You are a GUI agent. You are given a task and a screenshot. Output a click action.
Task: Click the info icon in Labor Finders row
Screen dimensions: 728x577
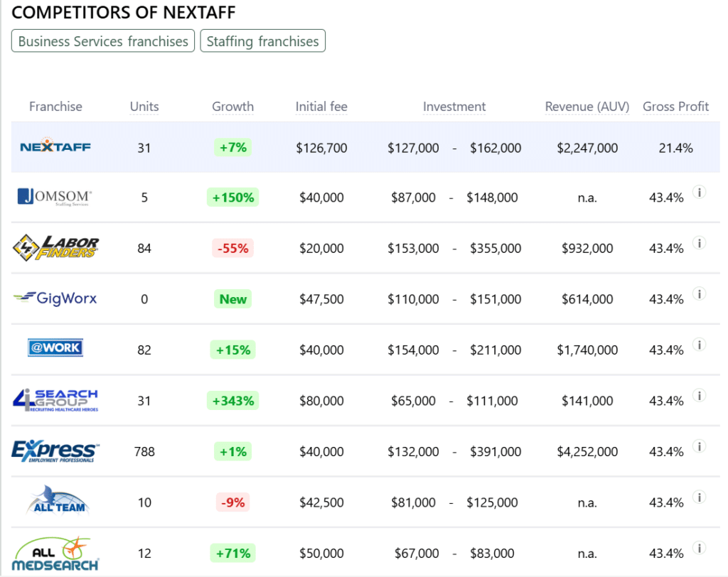(700, 242)
